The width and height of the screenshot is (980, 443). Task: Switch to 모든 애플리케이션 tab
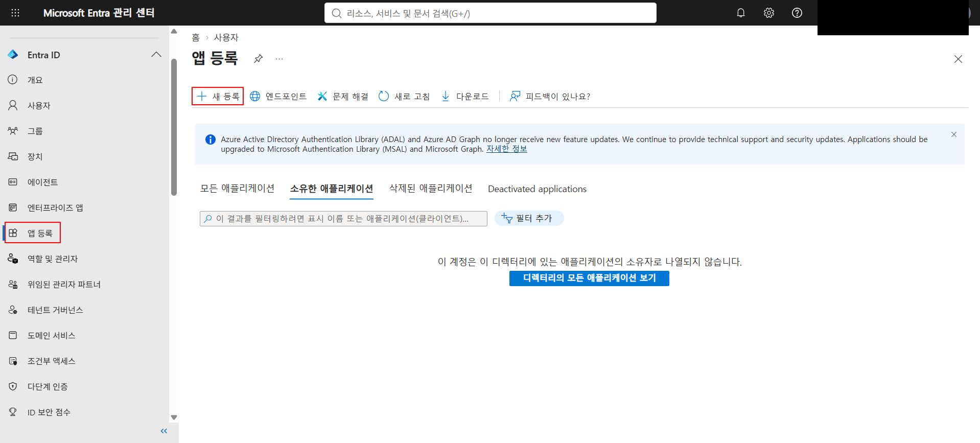point(237,189)
